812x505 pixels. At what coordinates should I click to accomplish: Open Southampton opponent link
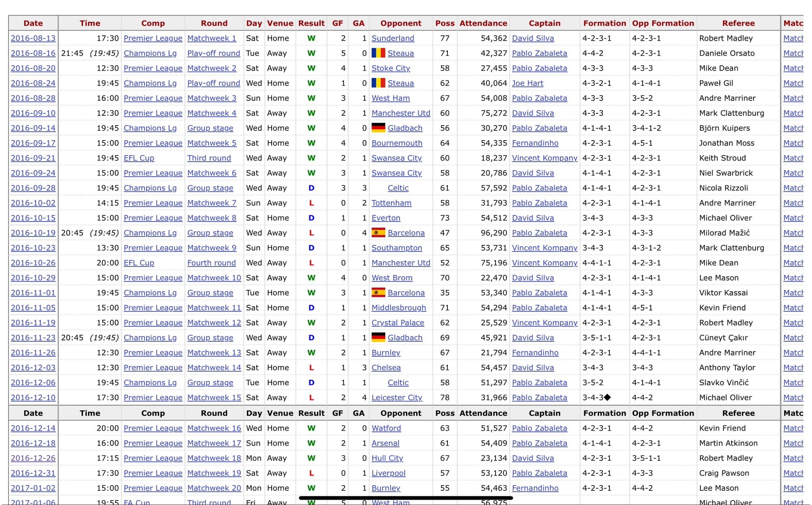tap(397, 248)
